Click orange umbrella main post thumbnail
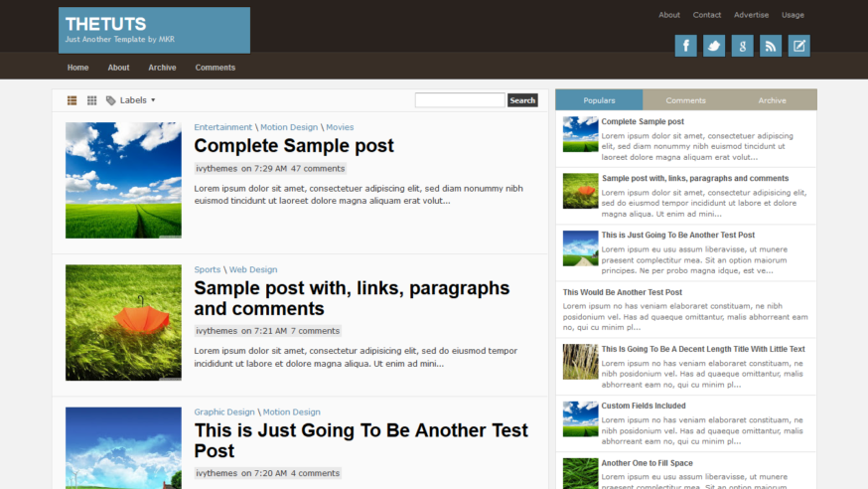The height and width of the screenshot is (489, 868). [123, 323]
